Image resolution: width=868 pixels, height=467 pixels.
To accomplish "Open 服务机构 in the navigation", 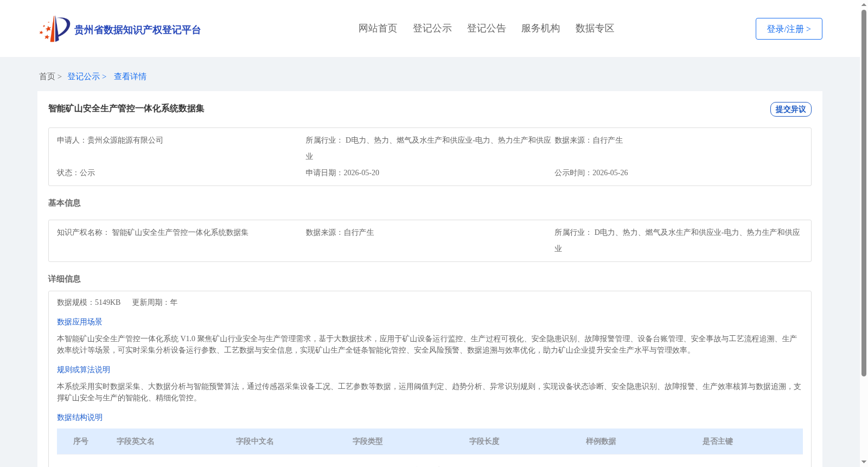I will pyautogui.click(x=540, y=28).
